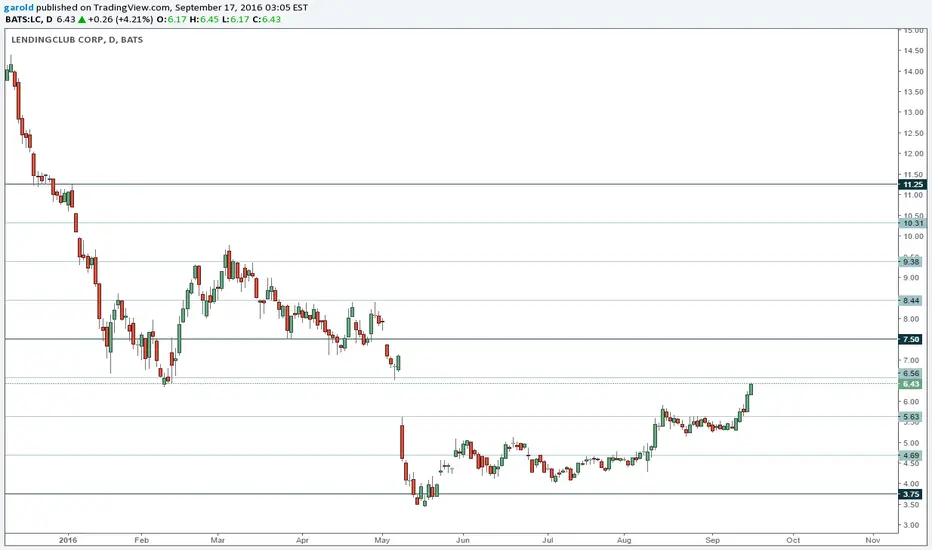Click the Jul label on time axis

pyautogui.click(x=547, y=540)
